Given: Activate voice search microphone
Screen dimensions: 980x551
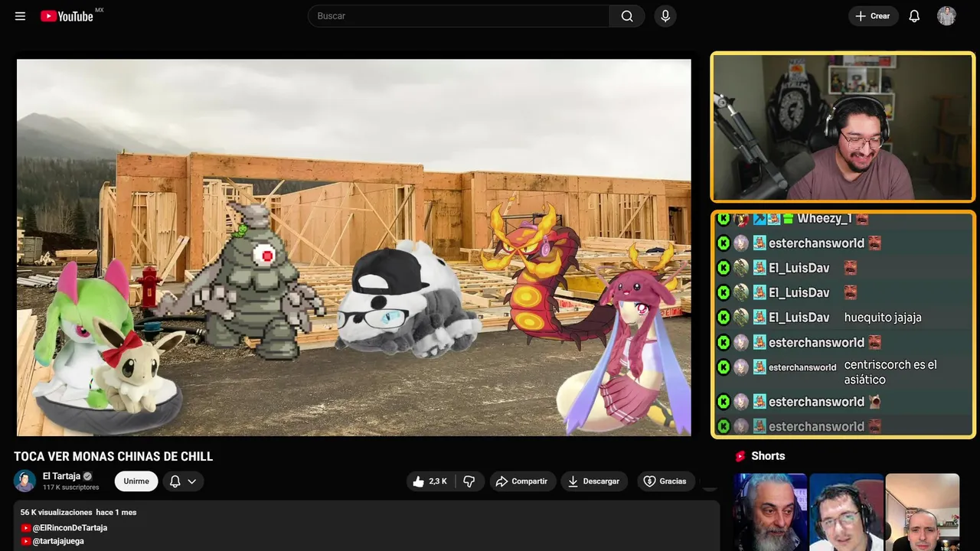Looking at the screenshot, I should tap(665, 16).
